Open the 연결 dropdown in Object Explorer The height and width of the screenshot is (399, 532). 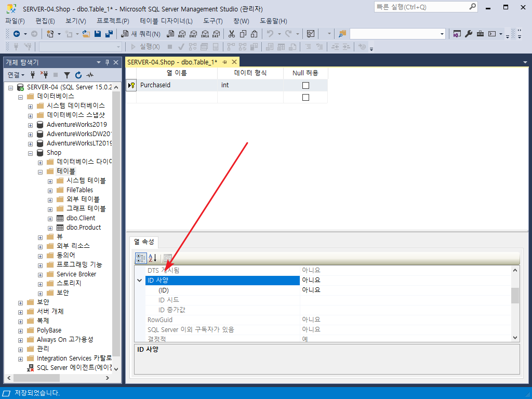point(16,75)
